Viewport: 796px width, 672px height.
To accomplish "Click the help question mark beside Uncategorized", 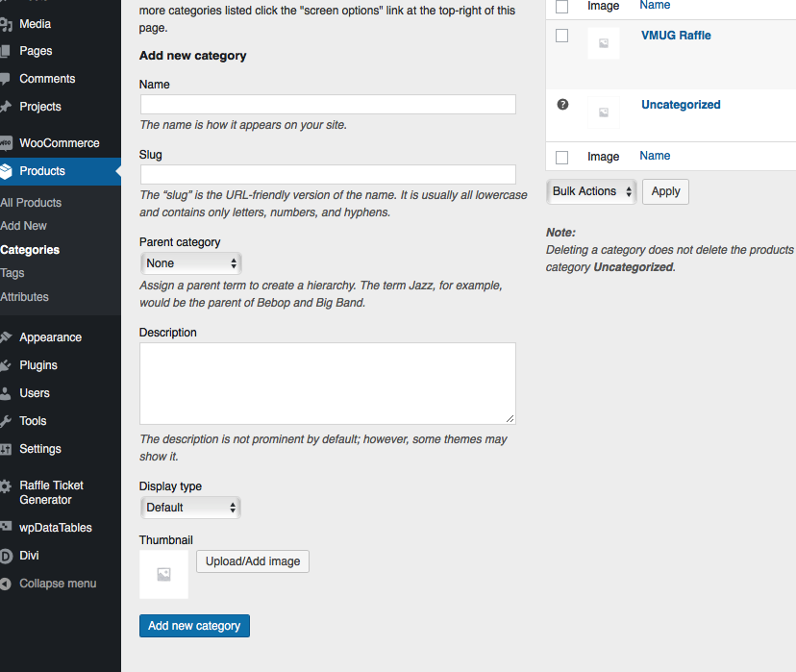I will pyautogui.click(x=562, y=105).
